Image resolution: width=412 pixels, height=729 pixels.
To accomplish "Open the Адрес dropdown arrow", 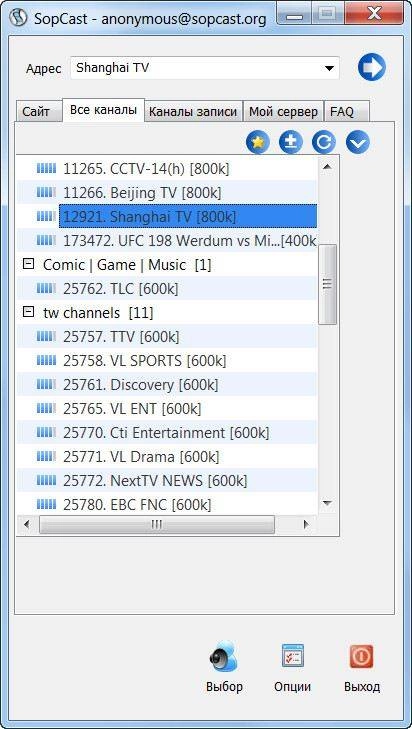I will click(329, 68).
